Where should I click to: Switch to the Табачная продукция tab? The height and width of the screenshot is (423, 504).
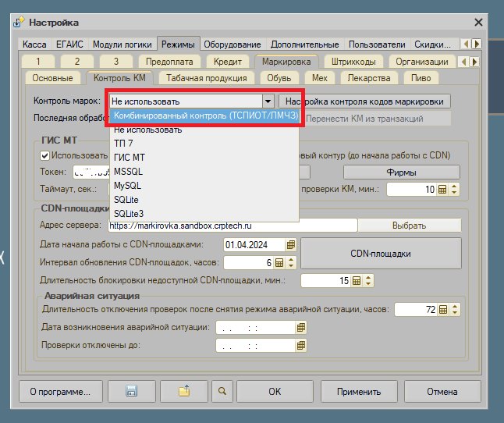[x=206, y=78]
